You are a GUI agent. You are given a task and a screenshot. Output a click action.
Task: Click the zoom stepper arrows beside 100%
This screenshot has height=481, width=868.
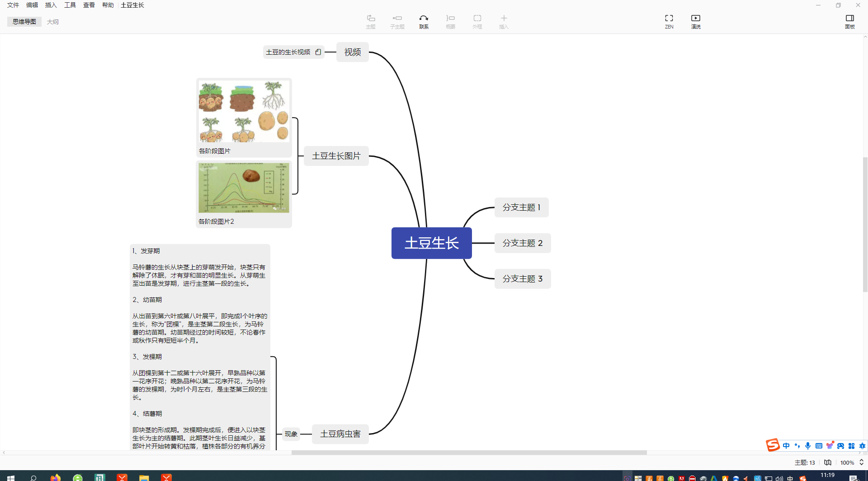(x=861, y=462)
